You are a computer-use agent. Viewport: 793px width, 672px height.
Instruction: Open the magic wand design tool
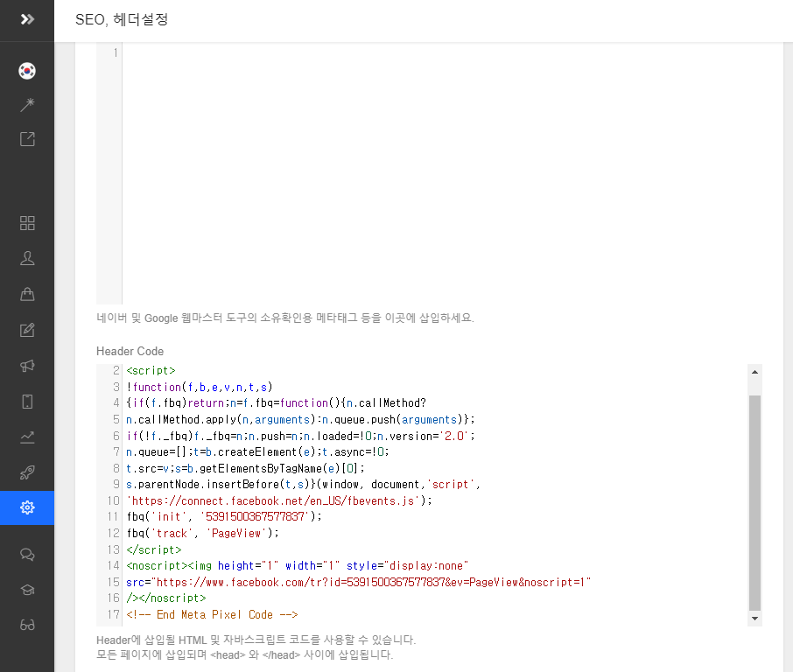(27, 105)
